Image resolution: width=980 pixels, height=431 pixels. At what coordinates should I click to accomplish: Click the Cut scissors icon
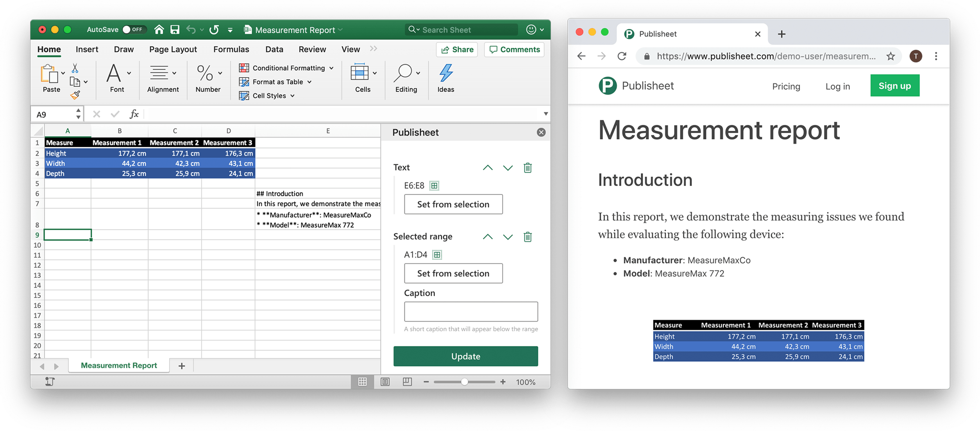click(x=75, y=69)
